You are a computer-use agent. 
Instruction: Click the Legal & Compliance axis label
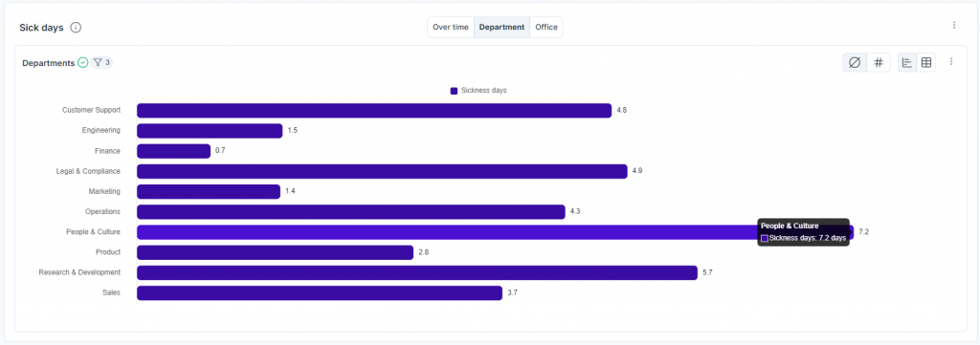pos(88,171)
